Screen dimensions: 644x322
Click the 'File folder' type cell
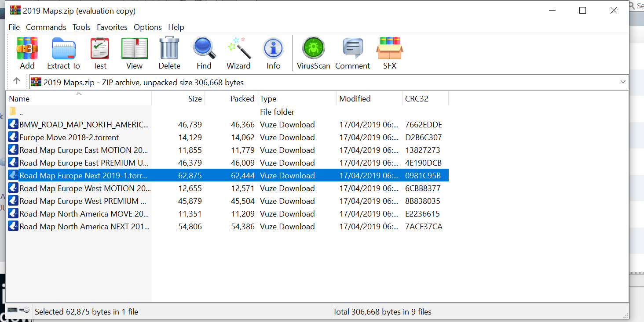[277, 112]
